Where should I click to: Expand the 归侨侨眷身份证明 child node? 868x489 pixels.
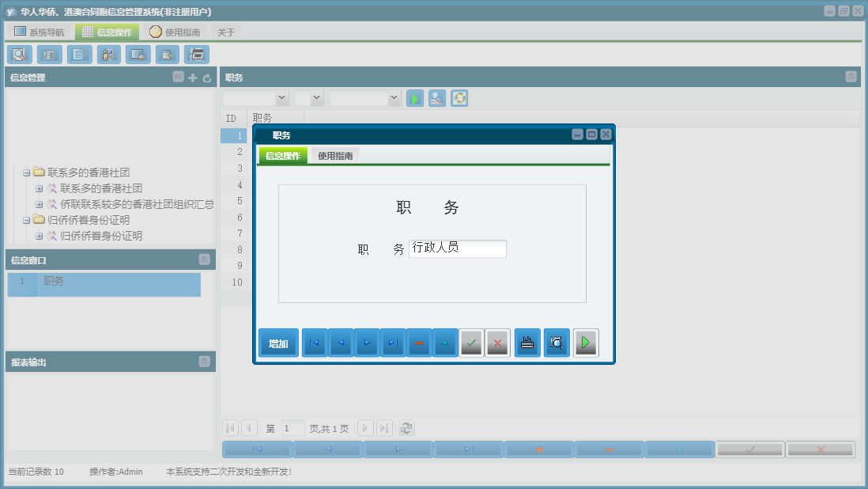pyautogui.click(x=39, y=237)
